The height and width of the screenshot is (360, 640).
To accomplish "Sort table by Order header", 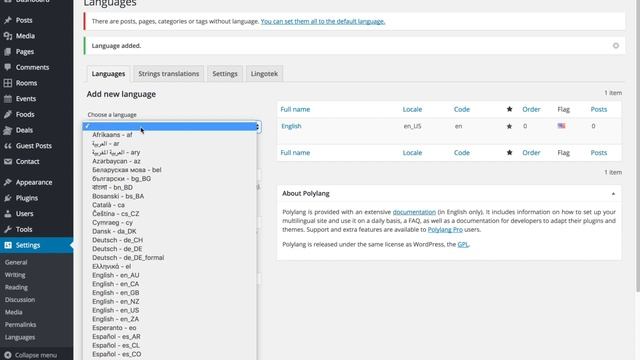I will (x=531, y=109).
